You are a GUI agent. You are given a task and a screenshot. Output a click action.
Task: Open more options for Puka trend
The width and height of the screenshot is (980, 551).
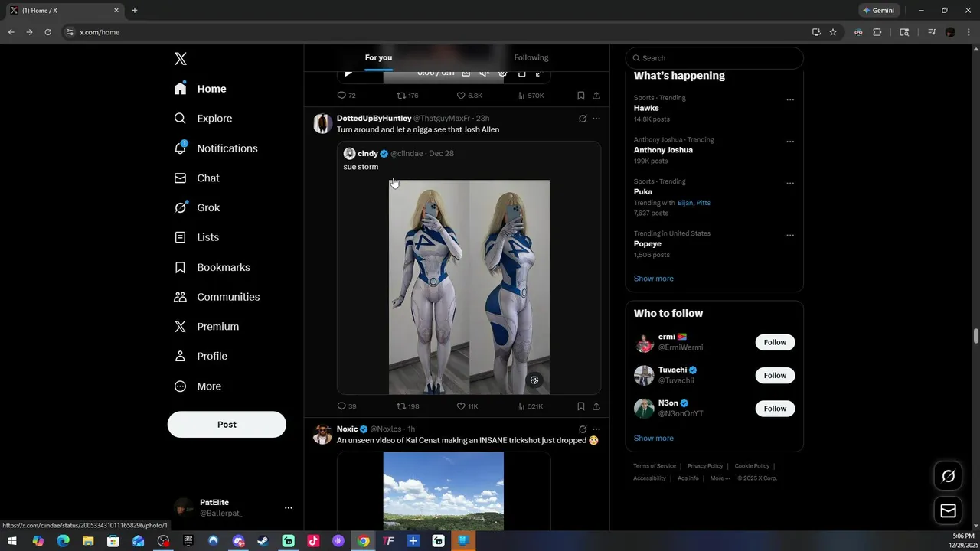click(790, 184)
